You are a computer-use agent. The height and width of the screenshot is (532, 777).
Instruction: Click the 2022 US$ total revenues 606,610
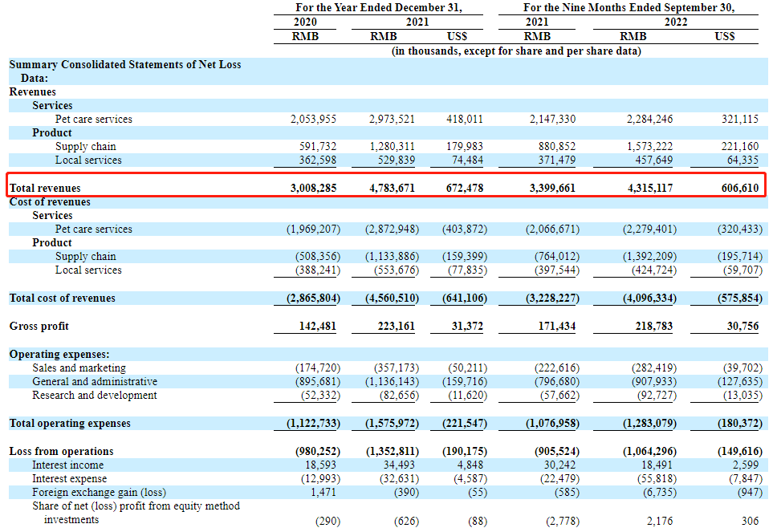pyautogui.click(x=740, y=189)
